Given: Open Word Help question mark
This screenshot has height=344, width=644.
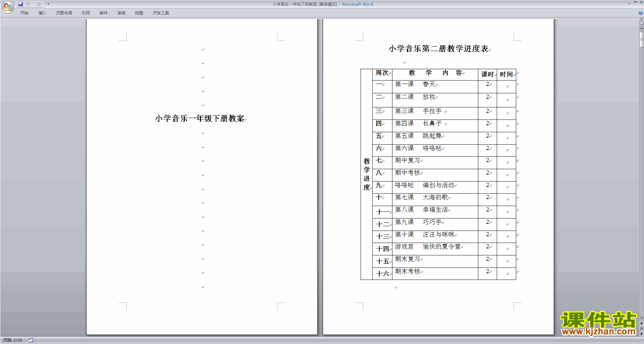Looking at the screenshot, I should point(640,13).
